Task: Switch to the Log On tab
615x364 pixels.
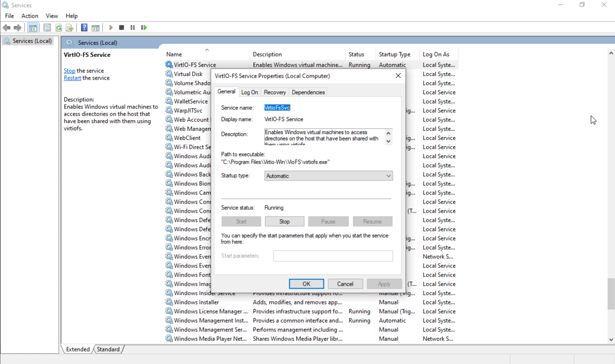Action: pos(250,92)
